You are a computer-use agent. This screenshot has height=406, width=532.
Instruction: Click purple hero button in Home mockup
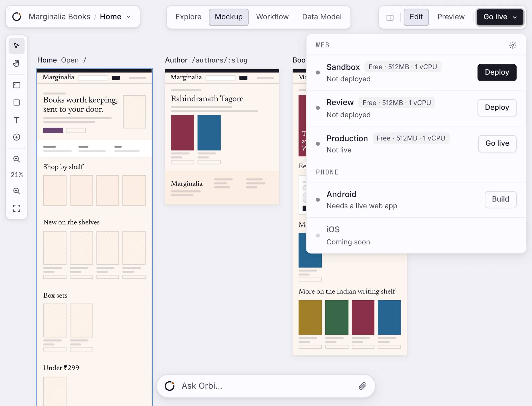coord(53,130)
